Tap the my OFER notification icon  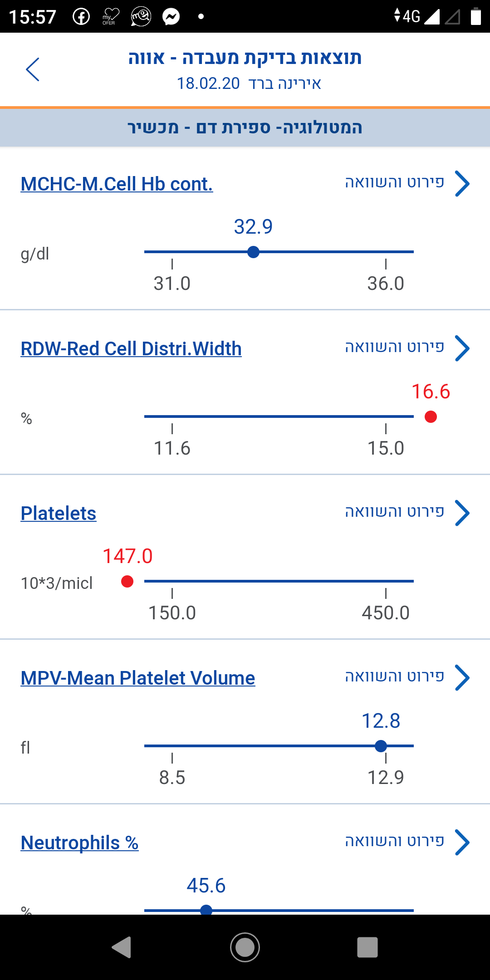click(110, 17)
